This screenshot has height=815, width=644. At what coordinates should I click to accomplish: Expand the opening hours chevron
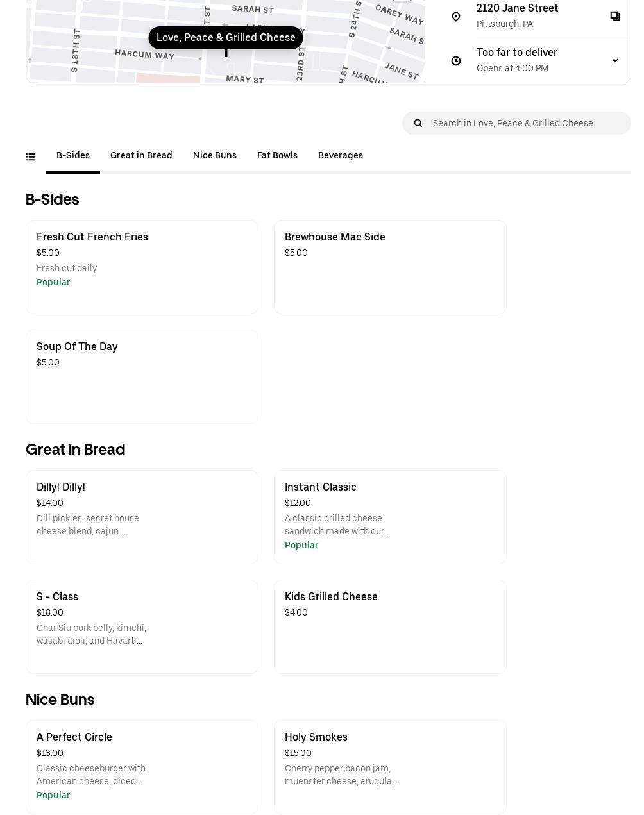(614, 61)
